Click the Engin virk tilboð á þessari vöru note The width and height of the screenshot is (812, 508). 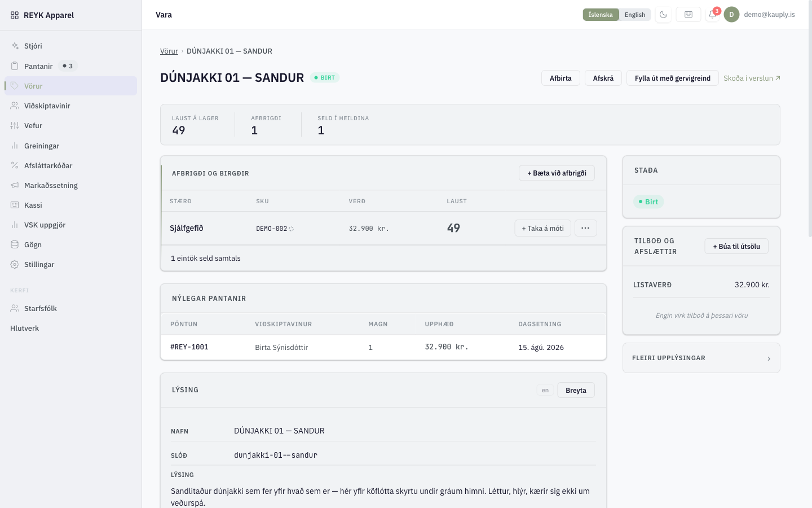click(x=701, y=316)
